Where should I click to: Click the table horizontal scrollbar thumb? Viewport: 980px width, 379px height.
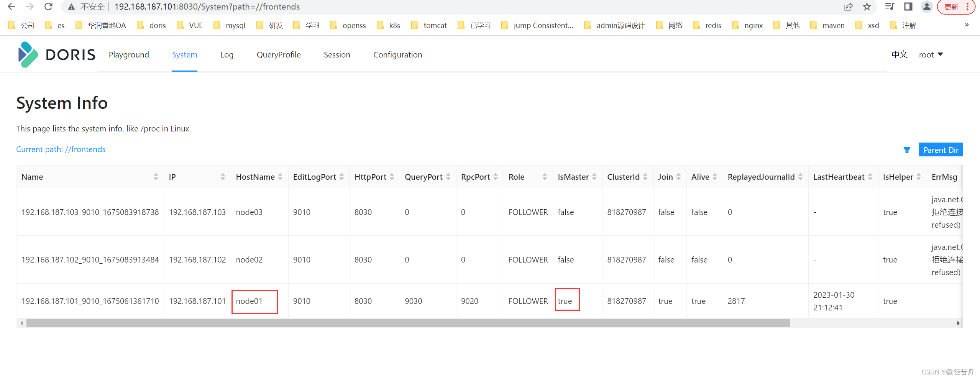pyautogui.click(x=408, y=323)
